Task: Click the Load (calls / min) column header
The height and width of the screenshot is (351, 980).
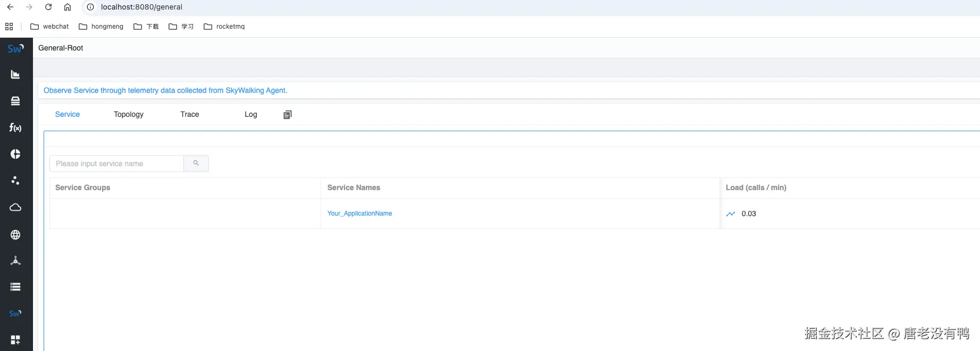Action: pyautogui.click(x=756, y=187)
